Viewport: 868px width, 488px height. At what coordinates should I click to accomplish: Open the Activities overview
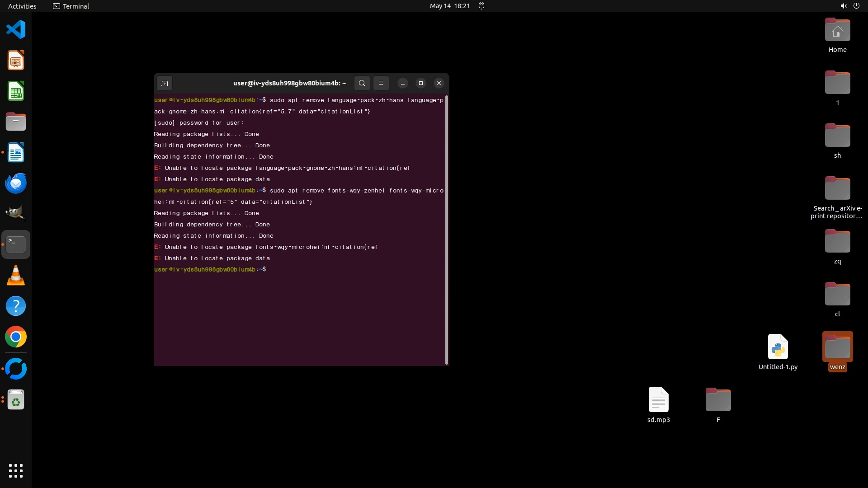22,6
